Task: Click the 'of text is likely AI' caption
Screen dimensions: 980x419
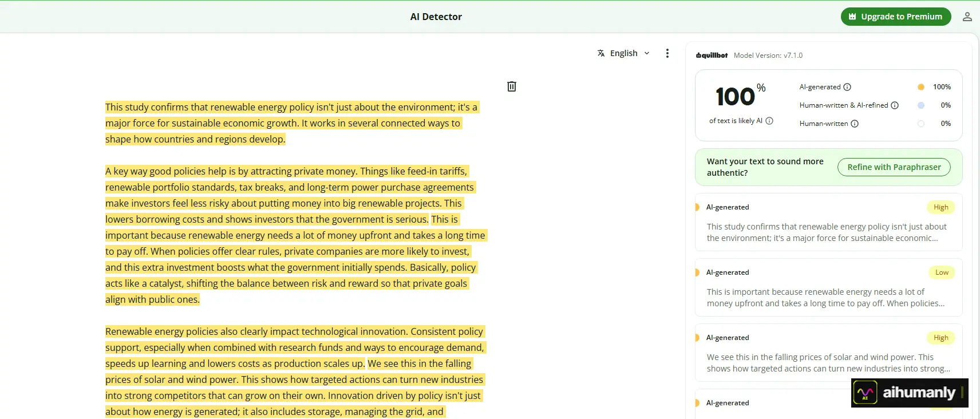Action: (736, 121)
